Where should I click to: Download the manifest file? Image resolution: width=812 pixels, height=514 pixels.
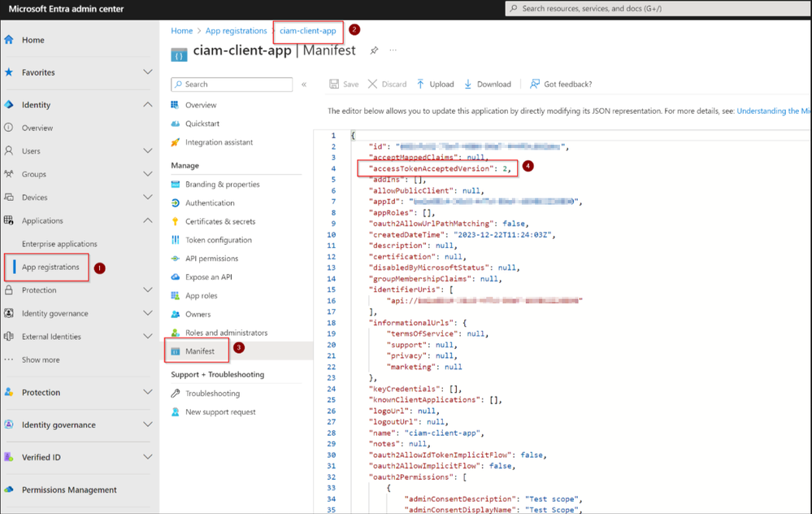tap(488, 84)
